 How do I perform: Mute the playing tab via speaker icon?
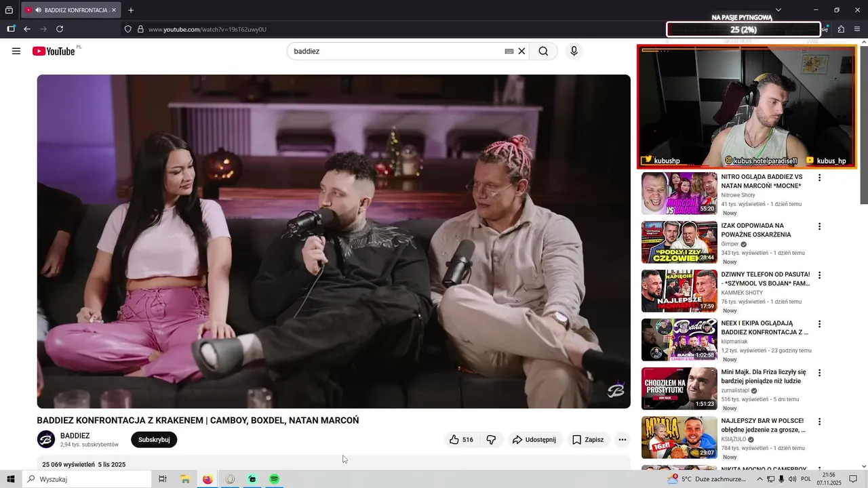[38, 10]
